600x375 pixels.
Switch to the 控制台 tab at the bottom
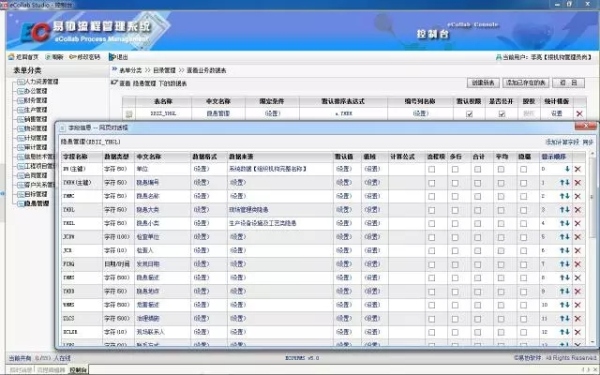(x=78, y=370)
